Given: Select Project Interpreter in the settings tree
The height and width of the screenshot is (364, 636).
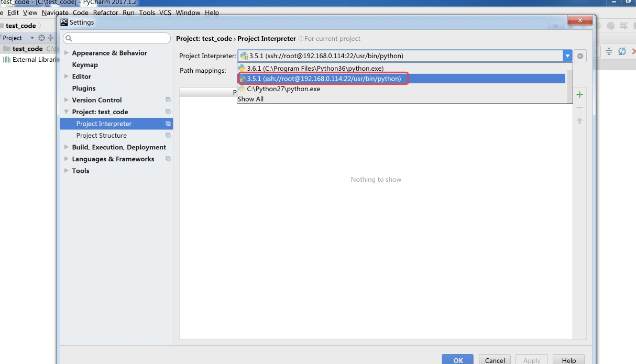Looking at the screenshot, I should pyautogui.click(x=116, y=124).
